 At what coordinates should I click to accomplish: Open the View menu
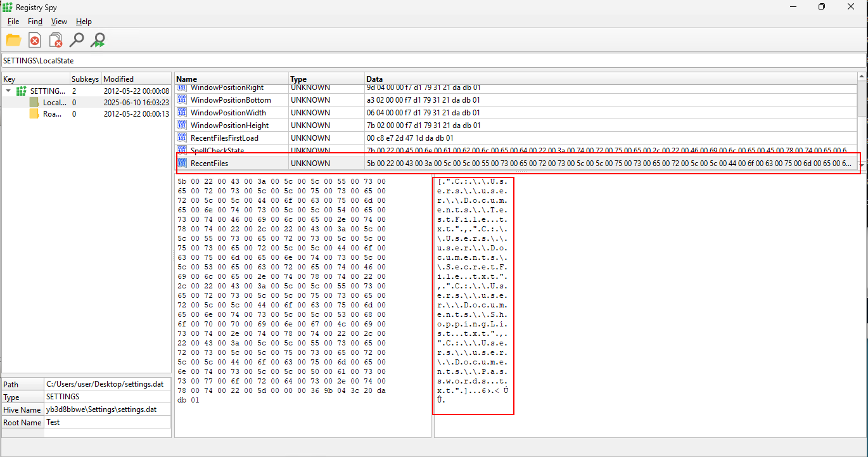tap(59, 22)
